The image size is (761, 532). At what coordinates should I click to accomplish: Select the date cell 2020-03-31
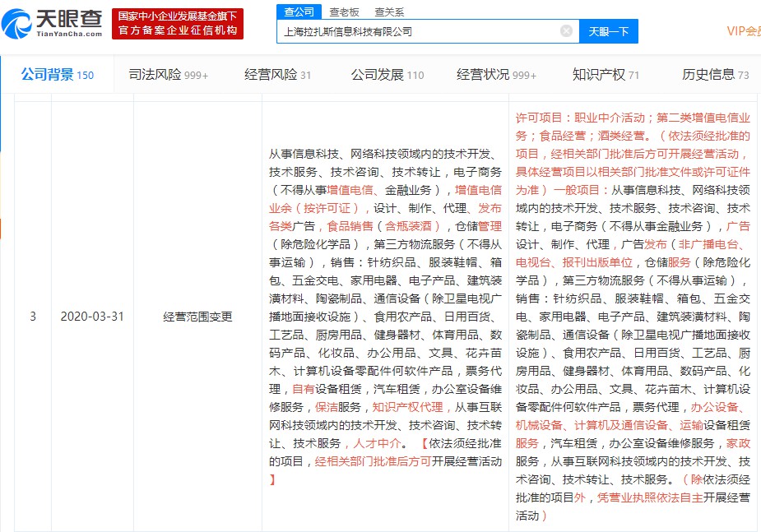click(92, 317)
